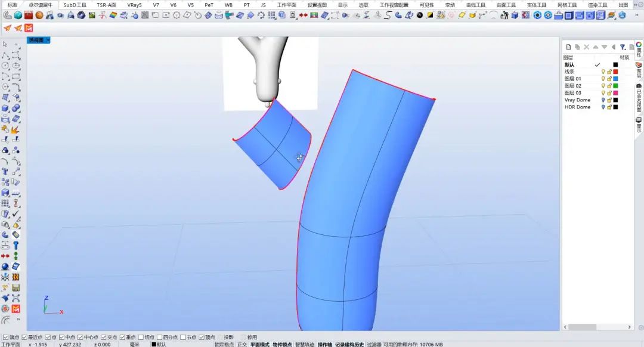Move layer down with the down triangle
The width and height of the screenshot is (644, 347).
click(x=604, y=47)
